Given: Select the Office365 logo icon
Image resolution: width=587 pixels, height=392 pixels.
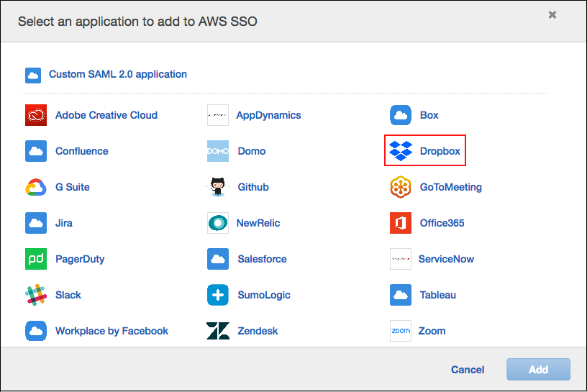Looking at the screenshot, I should click(401, 223).
